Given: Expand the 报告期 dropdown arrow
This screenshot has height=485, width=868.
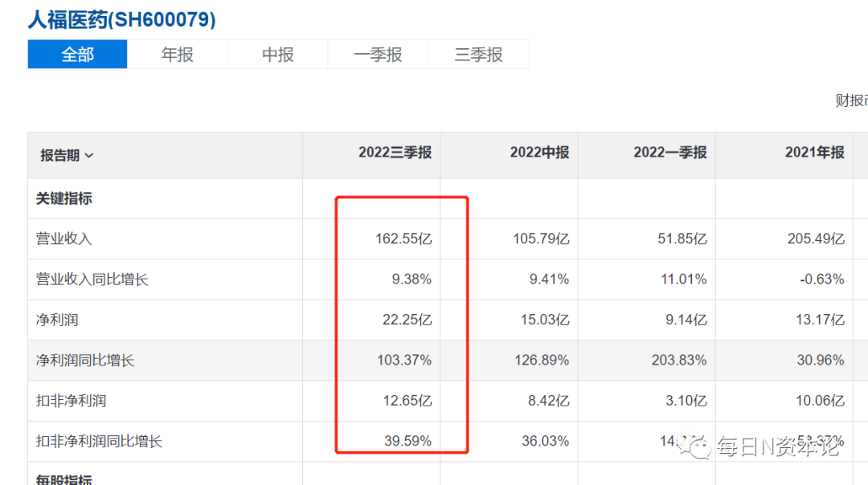Looking at the screenshot, I should (x=89, y=156).
